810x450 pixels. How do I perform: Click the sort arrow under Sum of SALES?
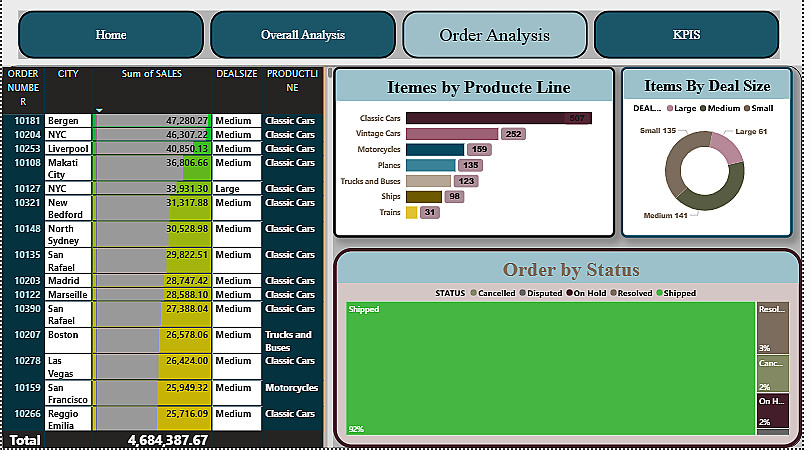tap(99, 110)
